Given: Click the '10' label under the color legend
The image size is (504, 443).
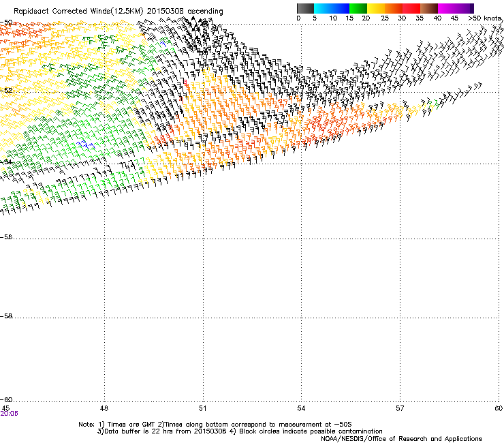Looking at the screenshot, I should pos(333,18).
